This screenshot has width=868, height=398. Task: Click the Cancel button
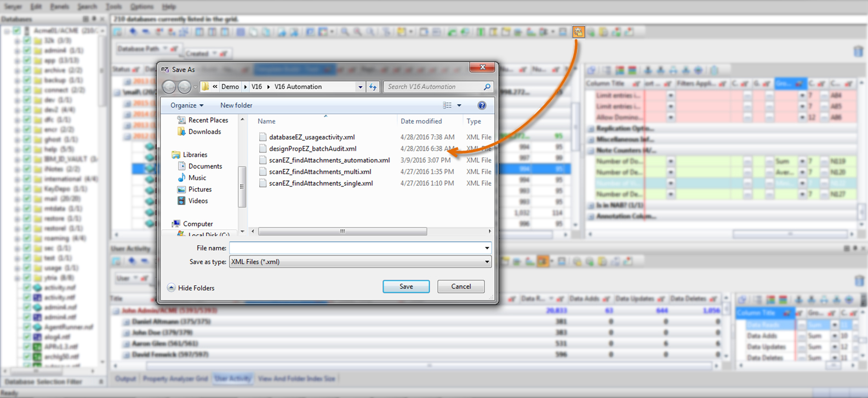[x=461, y=287]
